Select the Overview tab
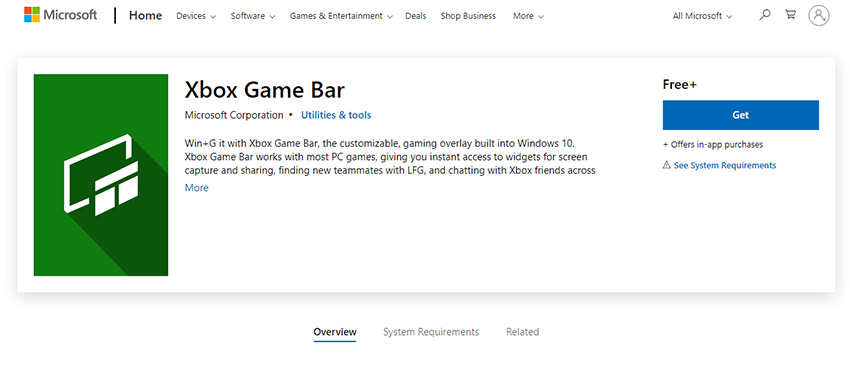 (335, 331)
